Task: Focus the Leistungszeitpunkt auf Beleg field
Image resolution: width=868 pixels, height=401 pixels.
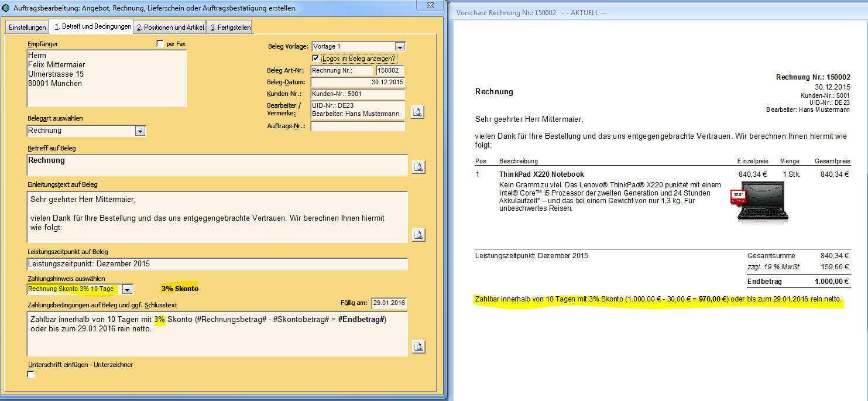Action: [x=217, y=264]
